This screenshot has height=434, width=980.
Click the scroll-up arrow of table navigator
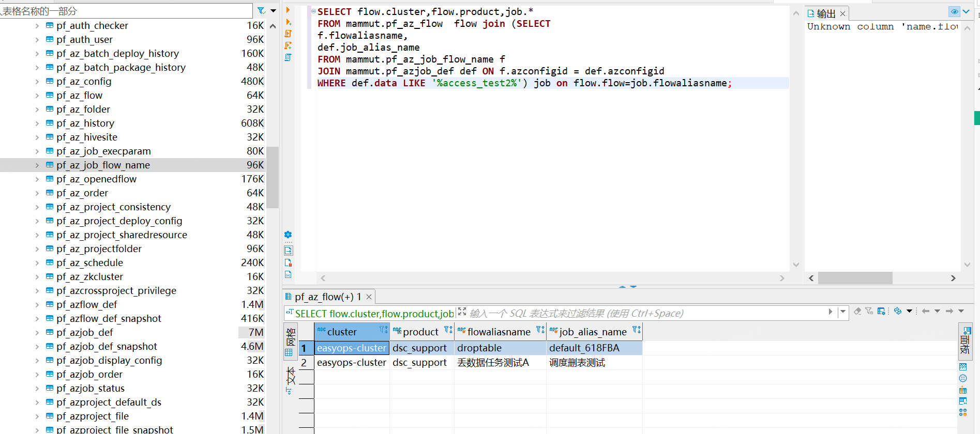pos(273,25)
